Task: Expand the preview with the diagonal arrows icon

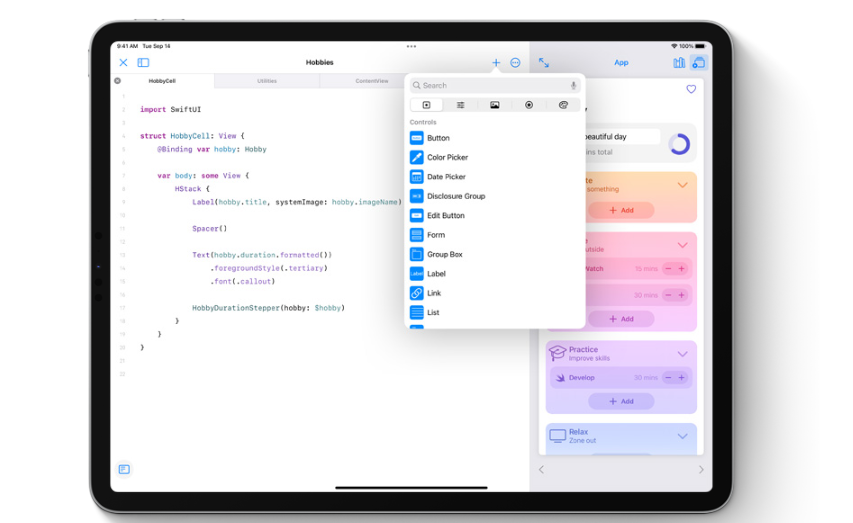Action: [x=544, y=63]
